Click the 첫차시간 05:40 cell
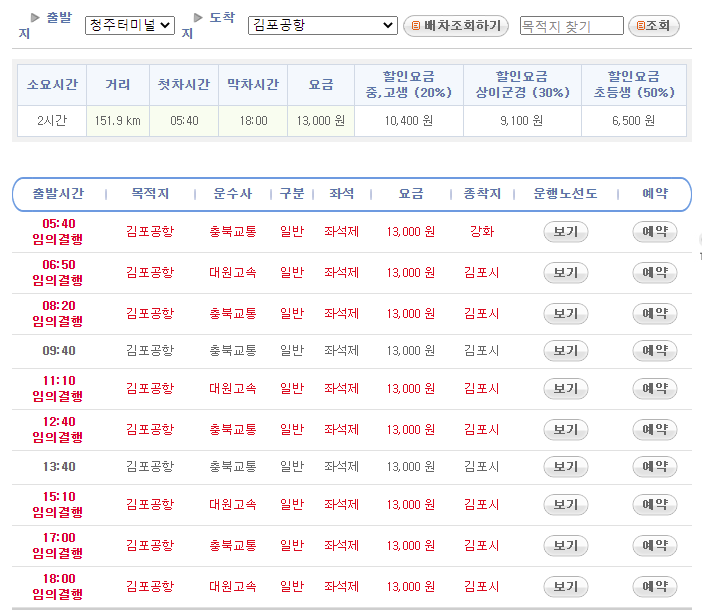The width and height of the screenshot is (702, 615). 184,121
